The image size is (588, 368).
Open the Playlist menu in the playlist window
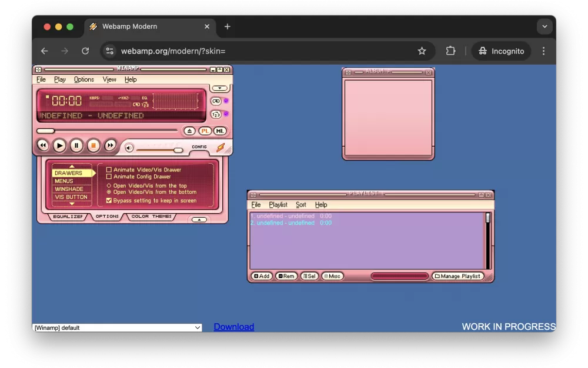click(x=278, y=205)
